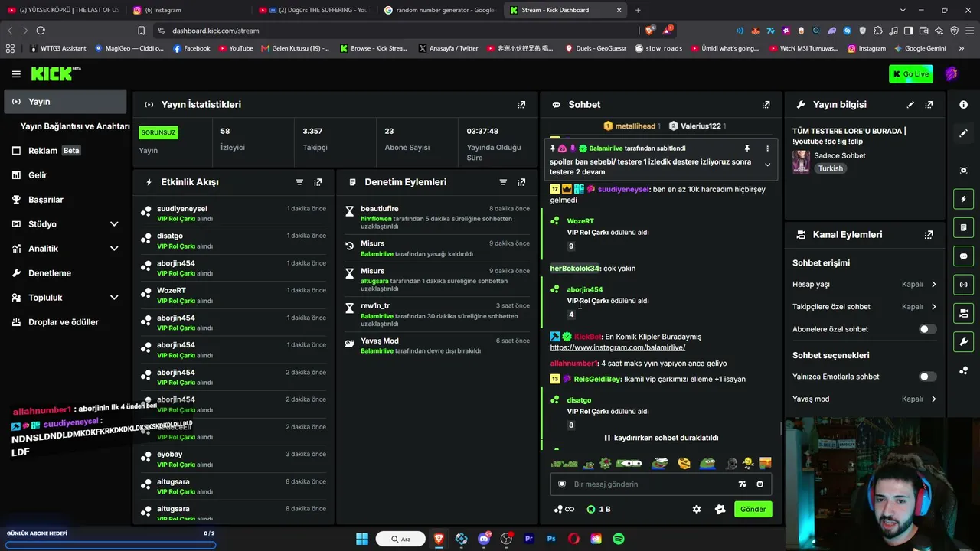
Task: Open Başarılar in the sidebar
Action: 65,200
